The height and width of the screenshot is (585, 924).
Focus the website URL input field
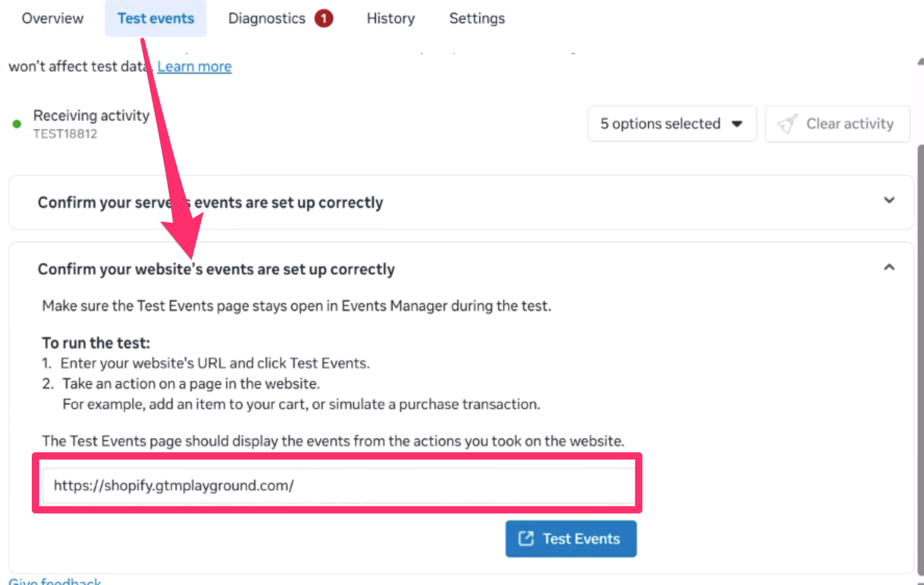pos(338,486)
